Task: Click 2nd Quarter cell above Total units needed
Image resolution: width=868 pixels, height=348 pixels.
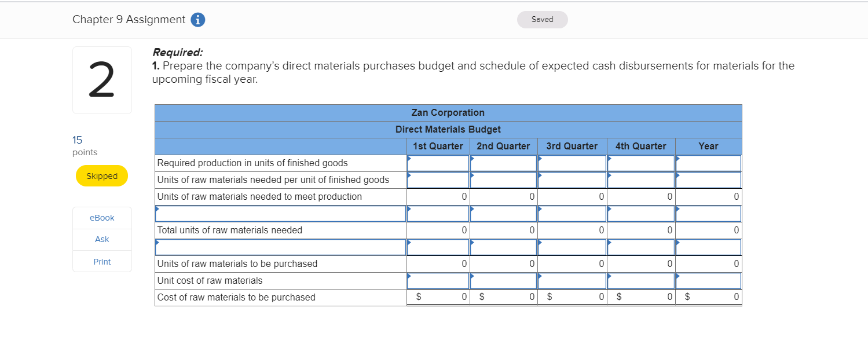Action: pos(503,214)
